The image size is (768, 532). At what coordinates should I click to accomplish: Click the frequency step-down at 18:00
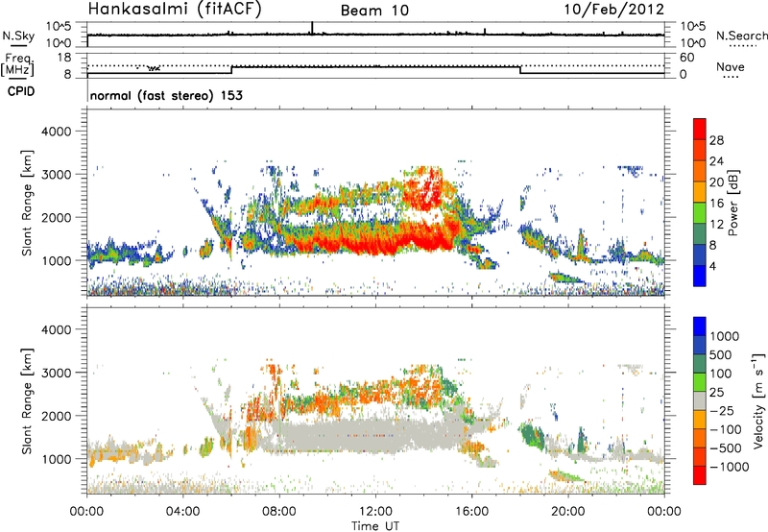tap(520, 70)
